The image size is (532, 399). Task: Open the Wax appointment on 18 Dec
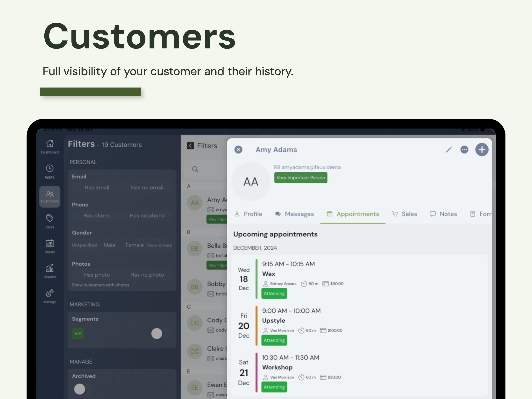[x=359, y=279]
